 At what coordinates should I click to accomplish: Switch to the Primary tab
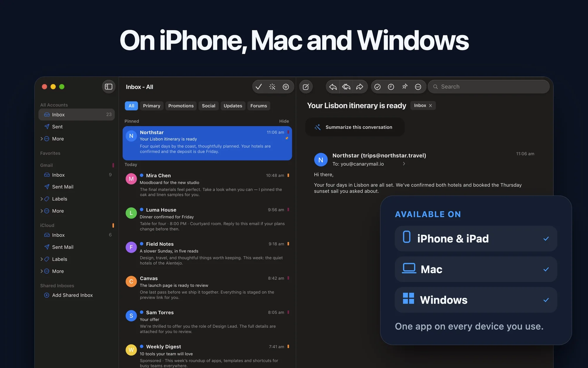pos(152,106)
